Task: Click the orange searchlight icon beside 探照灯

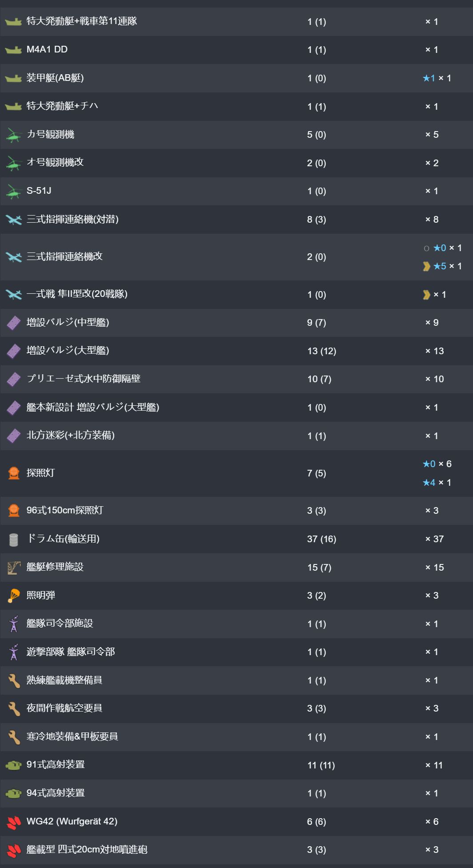Action: 14,473
